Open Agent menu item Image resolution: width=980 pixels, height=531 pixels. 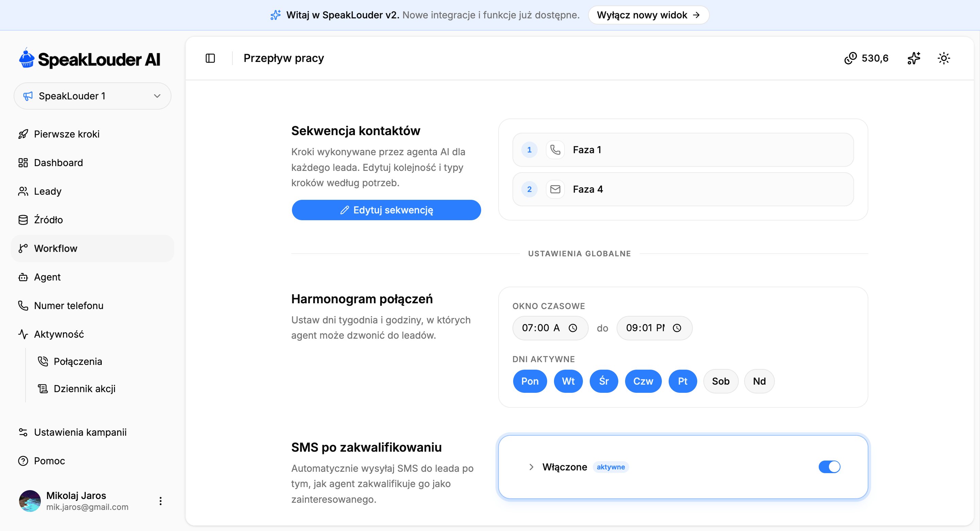[x=93, y=277]
